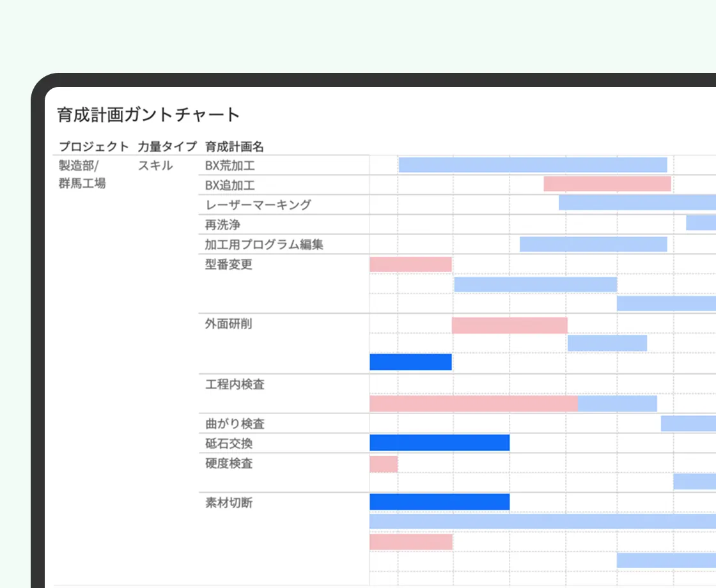Click the pink 工程内検査 bar
This screenshot has height=588, width=716.
[473, 403]
